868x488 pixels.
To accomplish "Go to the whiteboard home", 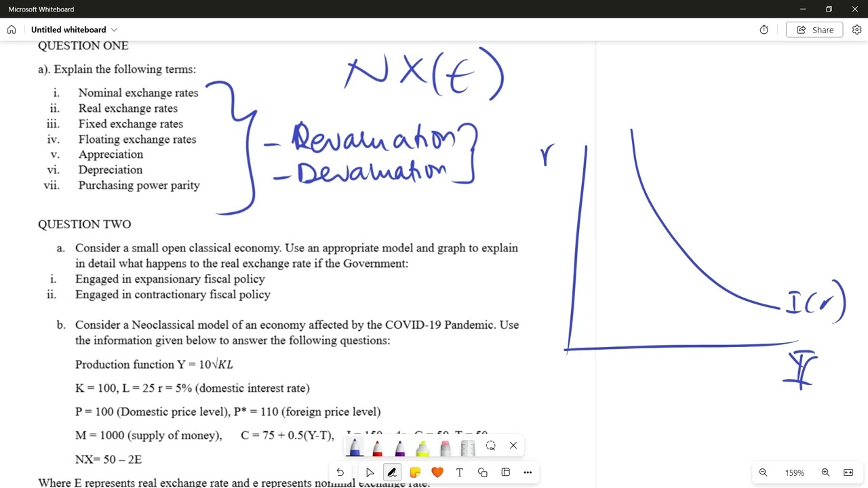I will coord(12,30).
